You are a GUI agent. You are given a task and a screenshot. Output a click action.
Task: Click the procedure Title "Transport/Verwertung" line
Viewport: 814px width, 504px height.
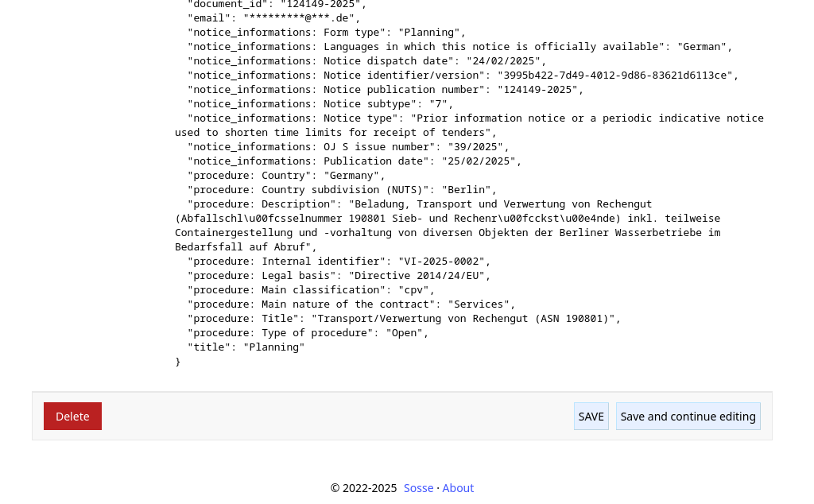404,318
